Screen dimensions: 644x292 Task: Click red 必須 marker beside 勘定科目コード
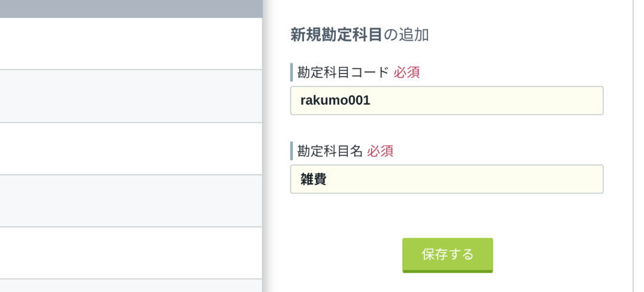[x=406, y=72]
